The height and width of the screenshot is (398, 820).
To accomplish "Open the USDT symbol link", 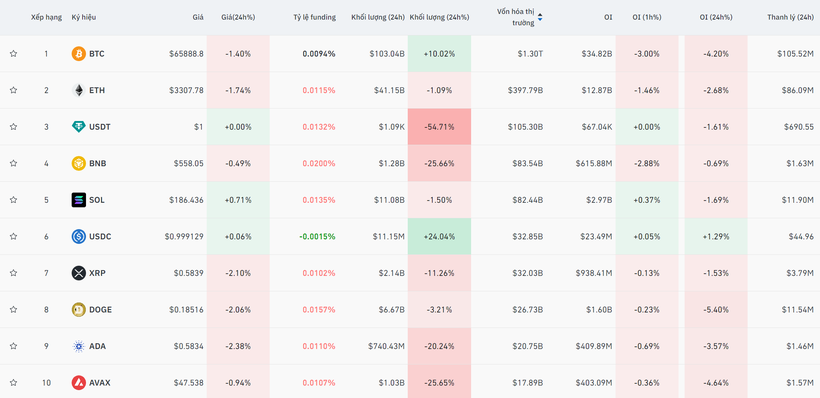I will pyautogui.click(x=100, y=127).
